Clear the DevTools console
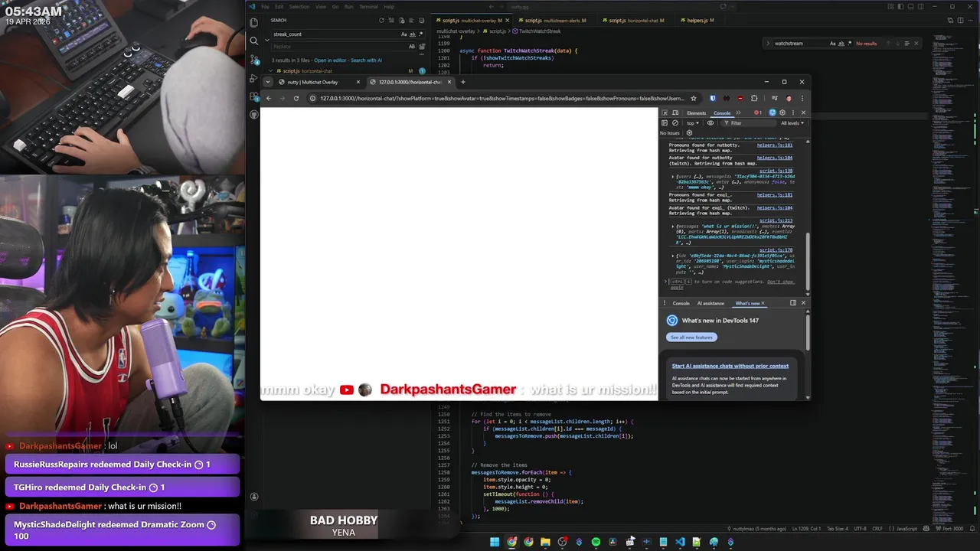The width and height of the screenshot is (980, 551). point(675,122)
